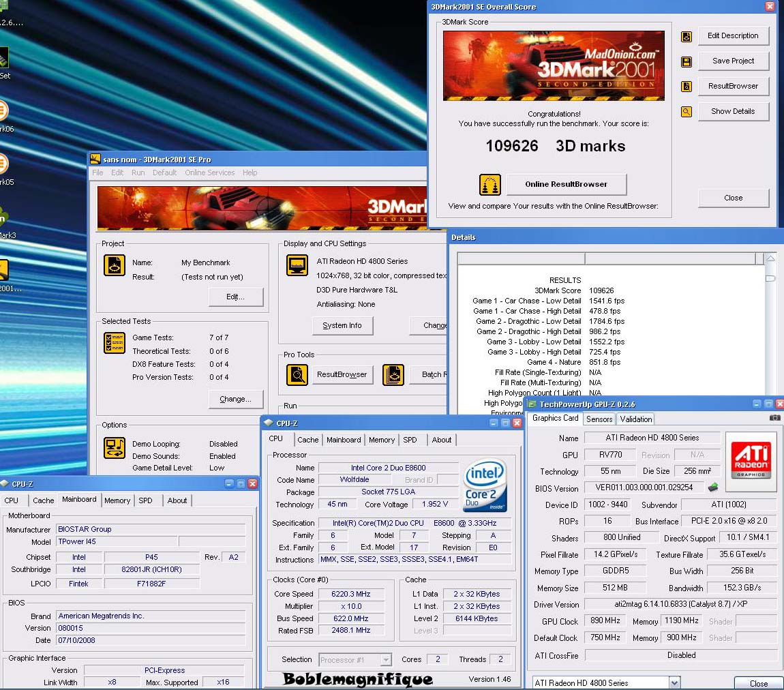Click the Show Details button
The image size is (784, 690).
click(733, 111)
